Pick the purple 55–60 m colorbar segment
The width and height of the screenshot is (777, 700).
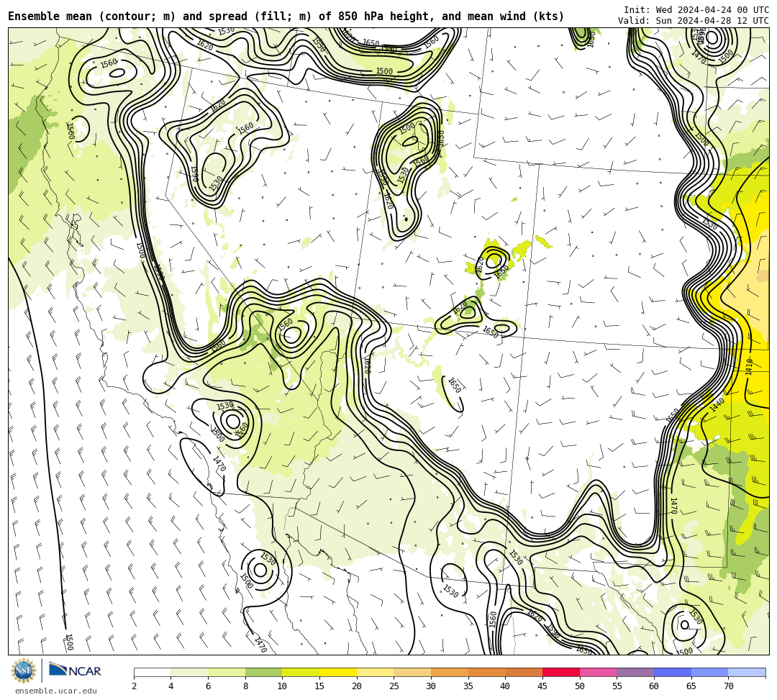635,672
